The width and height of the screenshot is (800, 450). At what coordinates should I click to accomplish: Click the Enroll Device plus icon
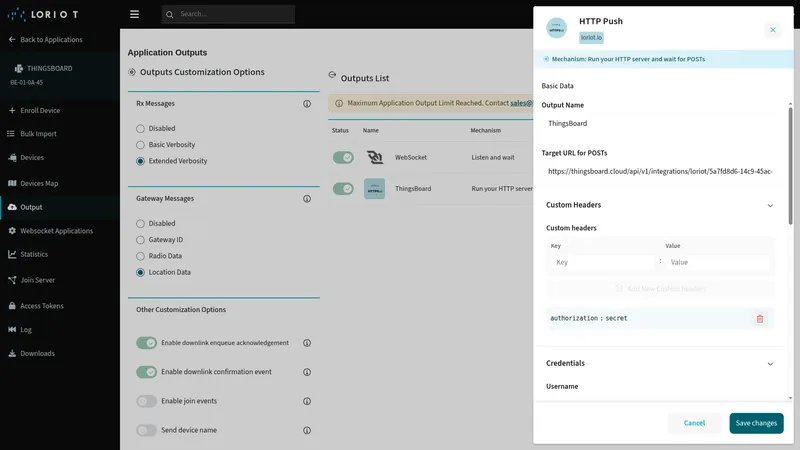click(x=12, y=110)
